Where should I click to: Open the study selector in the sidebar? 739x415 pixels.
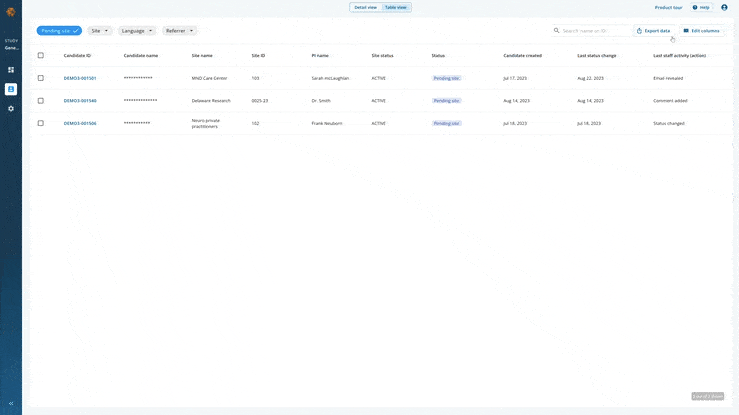[11, 45]
